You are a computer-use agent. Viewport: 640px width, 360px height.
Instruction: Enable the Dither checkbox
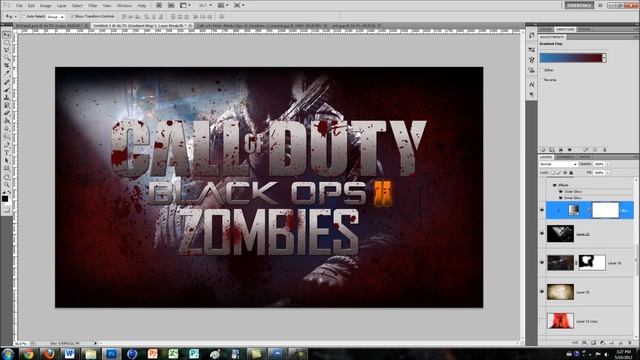pos(542,70)
